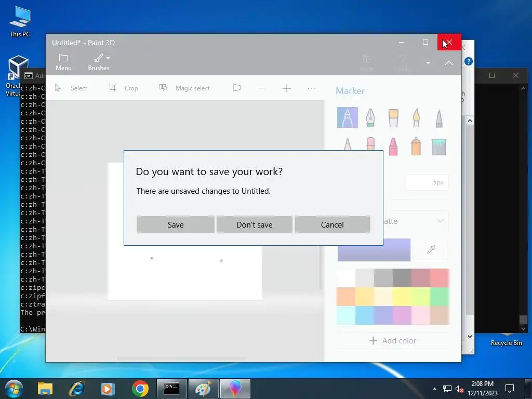The image size is (532, 399).
Task: Click the blue help question mark icon
Action: (x=469, y=61)
